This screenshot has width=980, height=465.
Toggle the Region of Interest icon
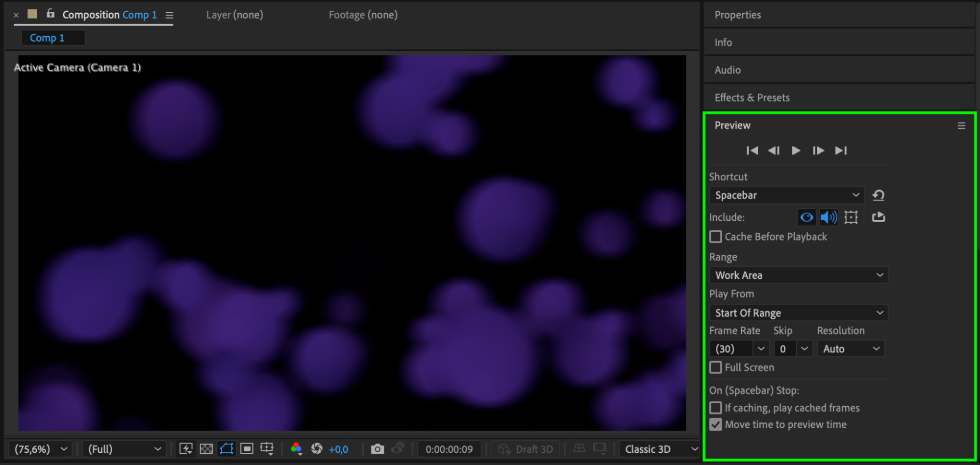(x=247, y=449)
